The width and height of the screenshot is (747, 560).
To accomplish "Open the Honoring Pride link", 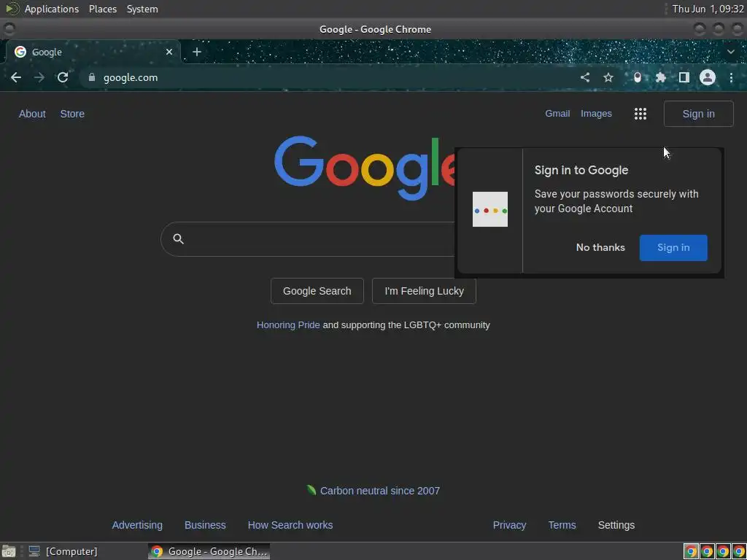I will click(288, 324).
